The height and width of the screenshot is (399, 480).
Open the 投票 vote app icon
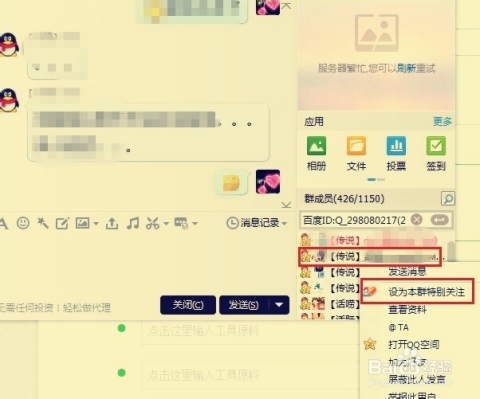pyautogui.click(x=396, y=153)
